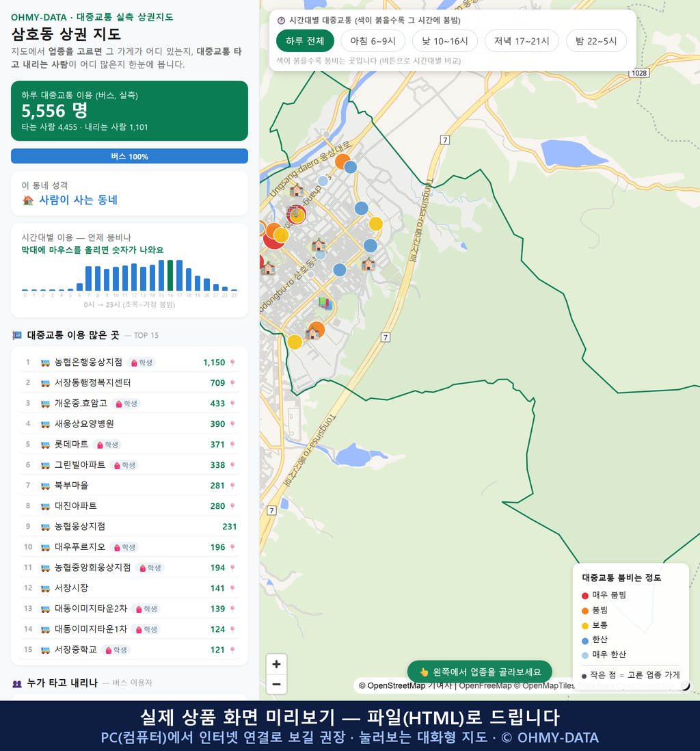700x751 pixels.
Task: Select the 서창동행정복지센터 list row
Action: (129, 383)
